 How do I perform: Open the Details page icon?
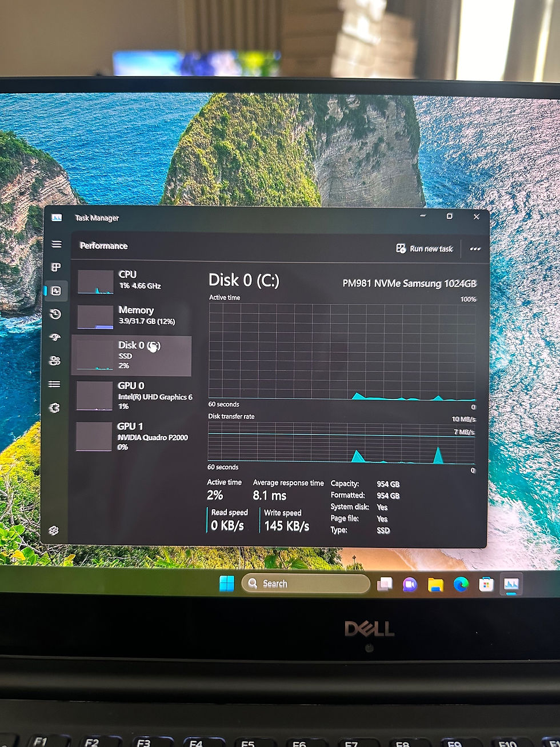tap(55, 384)
